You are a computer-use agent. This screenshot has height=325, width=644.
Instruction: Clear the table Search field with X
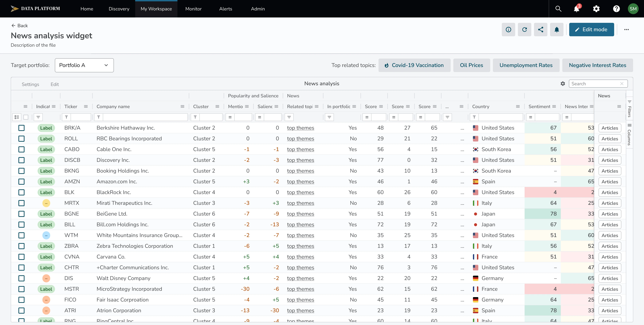pos(622,84)
